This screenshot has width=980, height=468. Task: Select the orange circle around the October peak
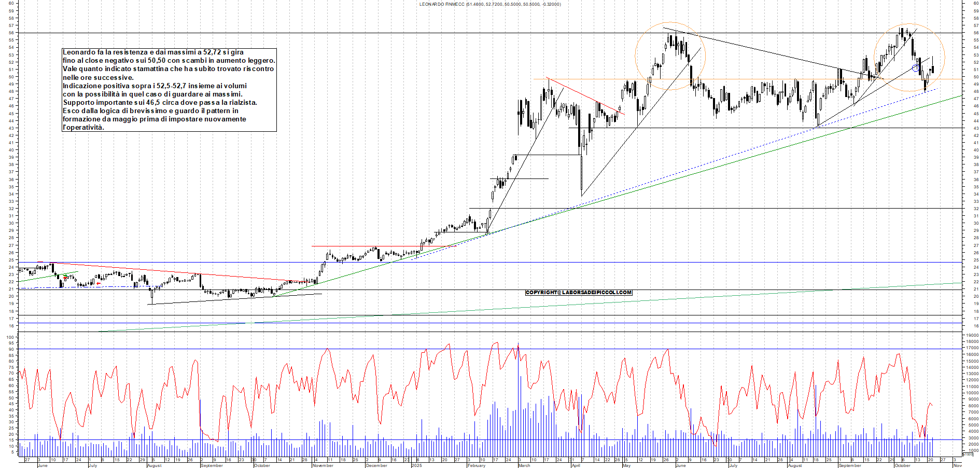(x=944, y=57)
